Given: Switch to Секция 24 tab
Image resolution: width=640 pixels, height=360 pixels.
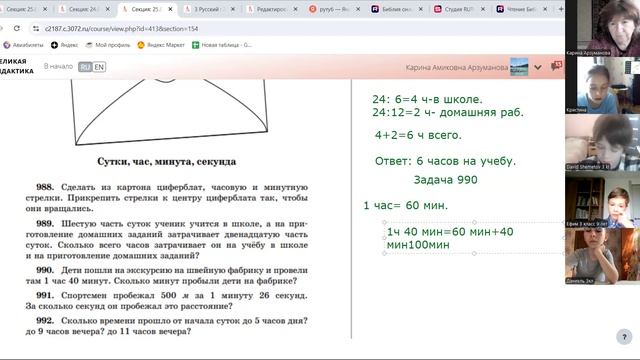Looking at the screenshot, I should (x=84, y=9).
